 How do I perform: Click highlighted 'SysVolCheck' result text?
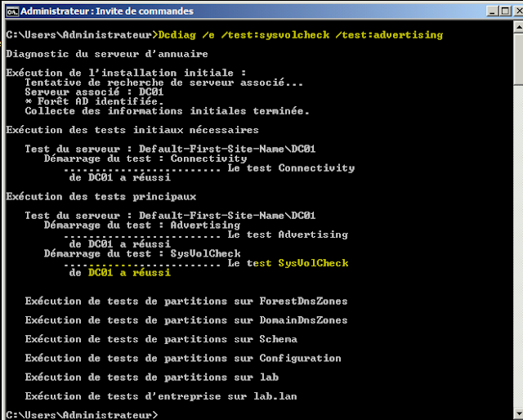(x=314, y=263)
